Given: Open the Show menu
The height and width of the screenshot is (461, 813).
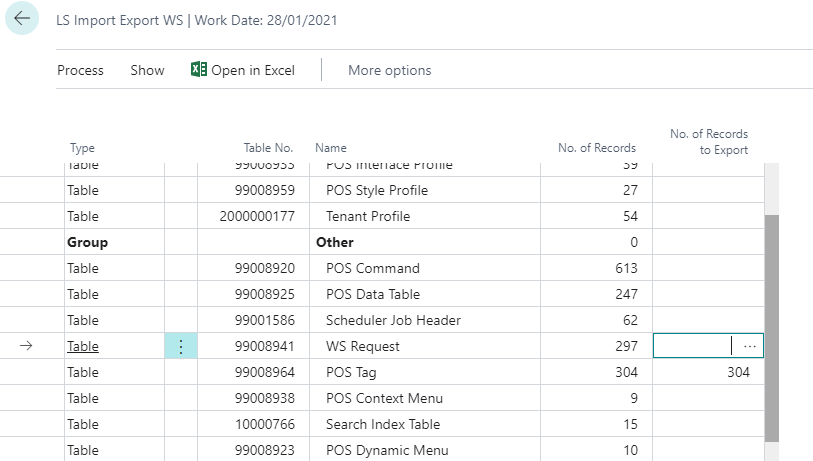Looking at the screenshot, I should point(147,70).
